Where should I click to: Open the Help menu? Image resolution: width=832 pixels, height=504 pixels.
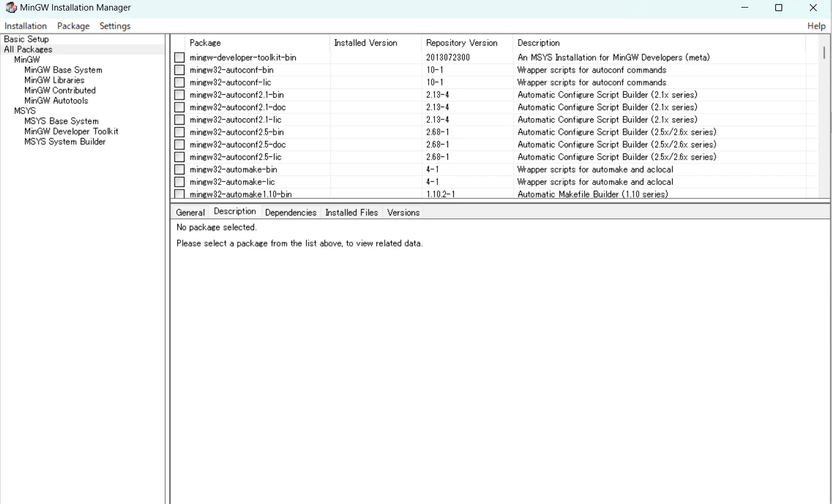(816, 26)
